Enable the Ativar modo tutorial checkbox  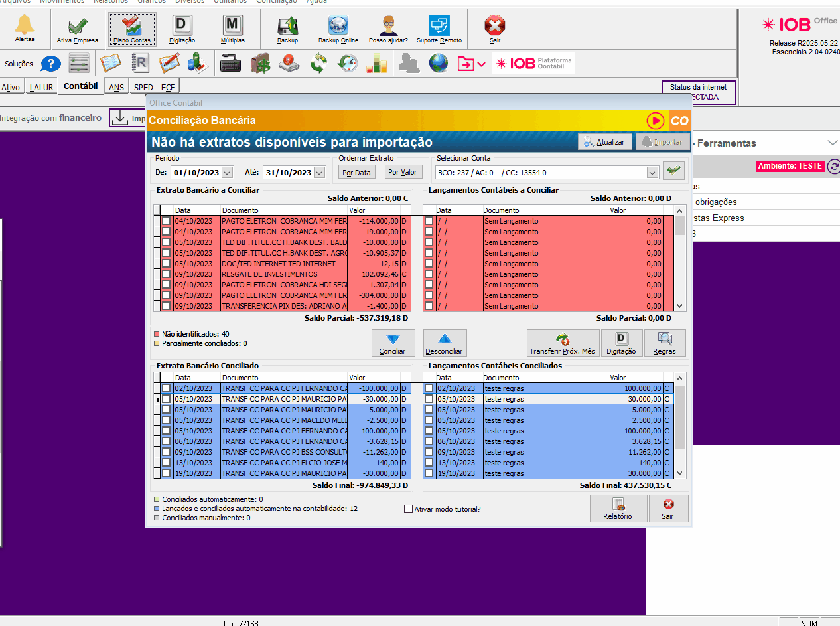(x=409, y=509)
